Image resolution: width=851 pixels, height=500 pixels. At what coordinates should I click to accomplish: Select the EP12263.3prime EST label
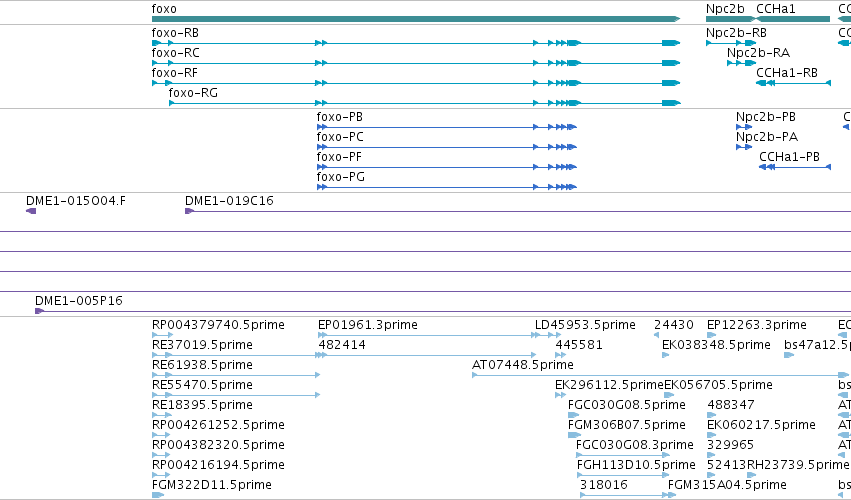757,325
